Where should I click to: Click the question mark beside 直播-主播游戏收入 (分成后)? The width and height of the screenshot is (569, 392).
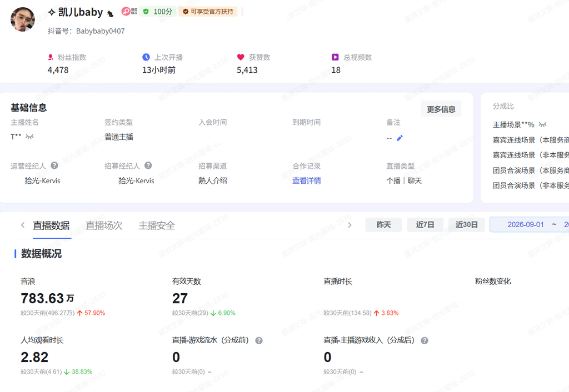424,340
